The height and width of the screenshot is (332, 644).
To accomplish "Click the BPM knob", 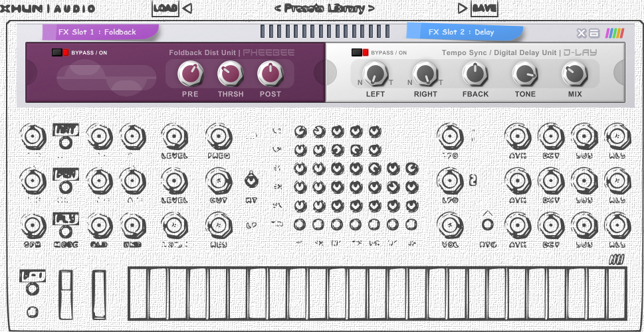I will click(33, 226).
